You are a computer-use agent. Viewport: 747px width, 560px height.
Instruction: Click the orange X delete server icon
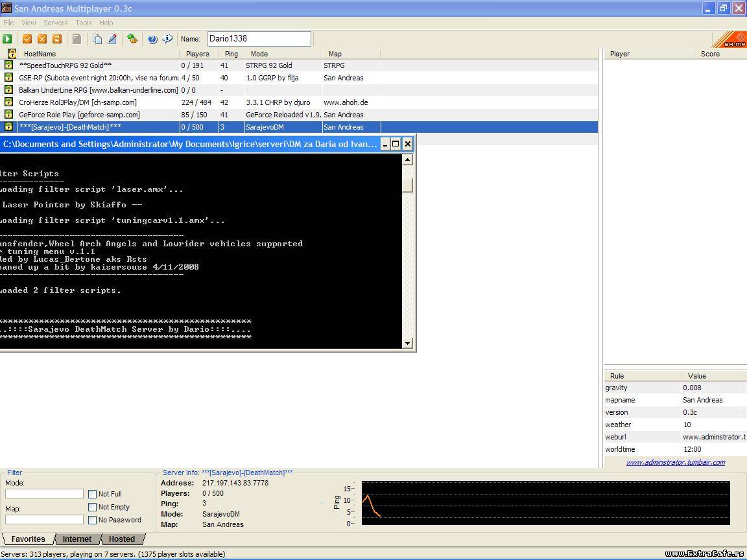pos(42,39)
